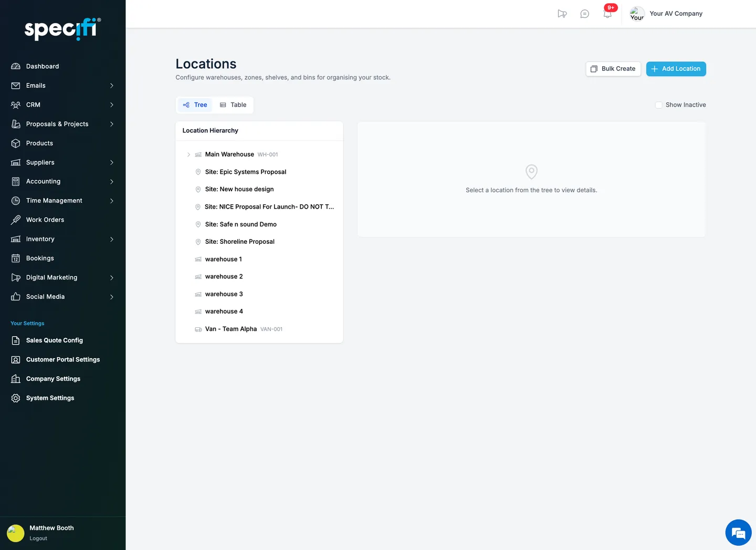Expand the Emails menu chevron
Viewport: 756px width, 550px height.
pos(112,86)
